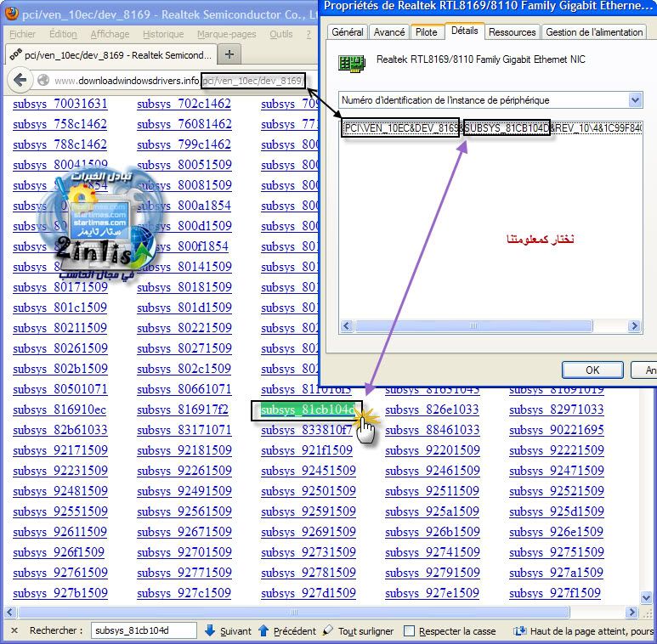Open the Historique menu

[x=163, y=34]
